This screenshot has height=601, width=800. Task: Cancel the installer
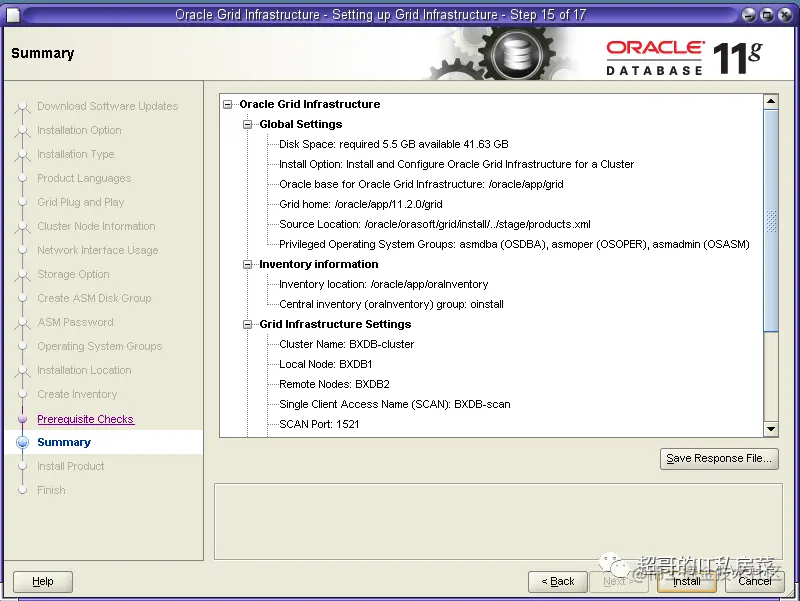pos(755,582)
